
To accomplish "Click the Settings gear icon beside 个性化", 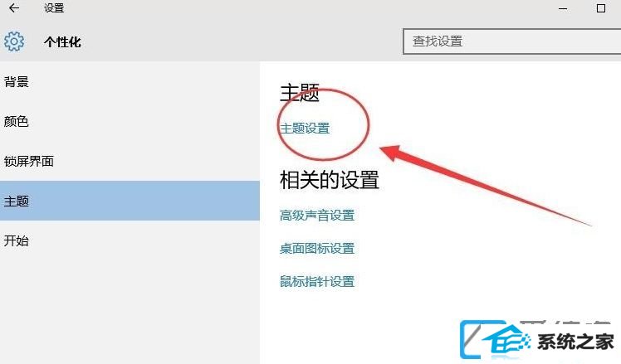I will (x=14, y=41).
